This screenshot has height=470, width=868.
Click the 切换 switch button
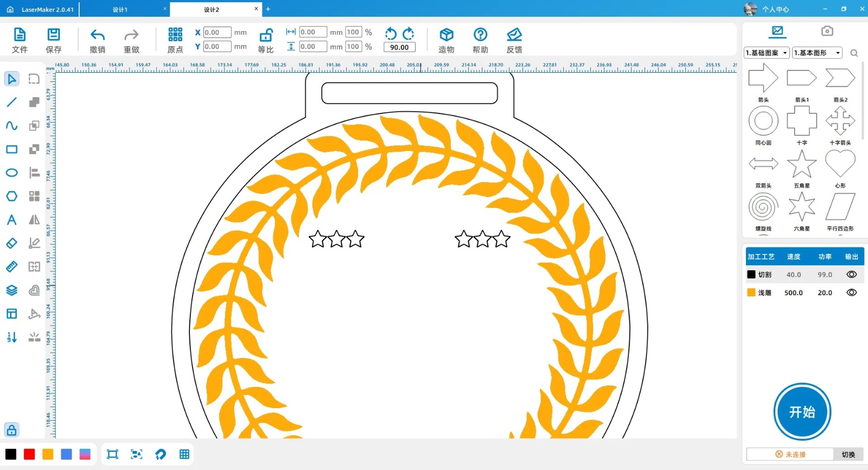click(x=848, y=454)
